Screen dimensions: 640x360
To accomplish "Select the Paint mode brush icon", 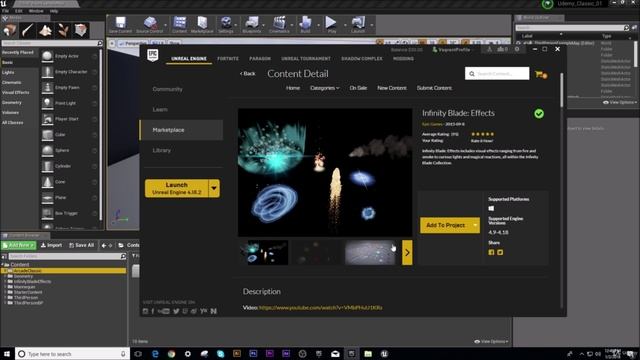I will 28,30.
